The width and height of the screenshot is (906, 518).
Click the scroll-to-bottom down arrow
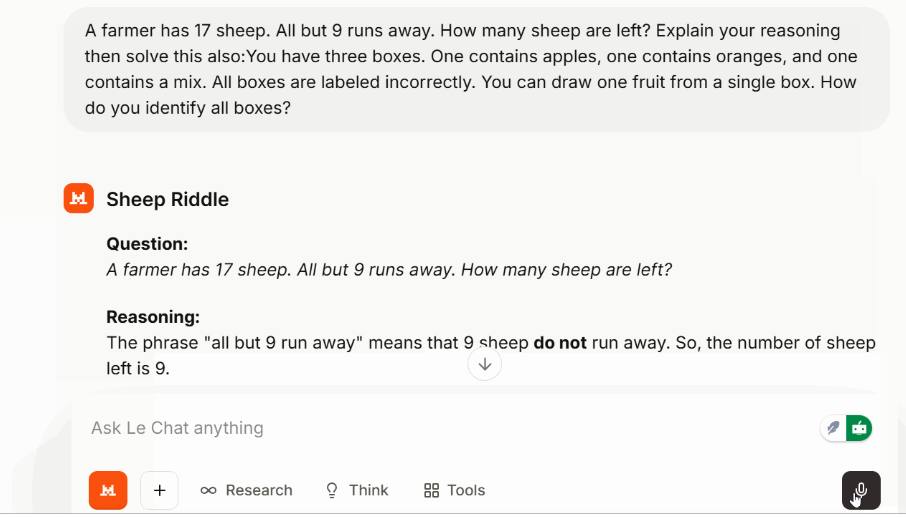[x=485, y=364]
